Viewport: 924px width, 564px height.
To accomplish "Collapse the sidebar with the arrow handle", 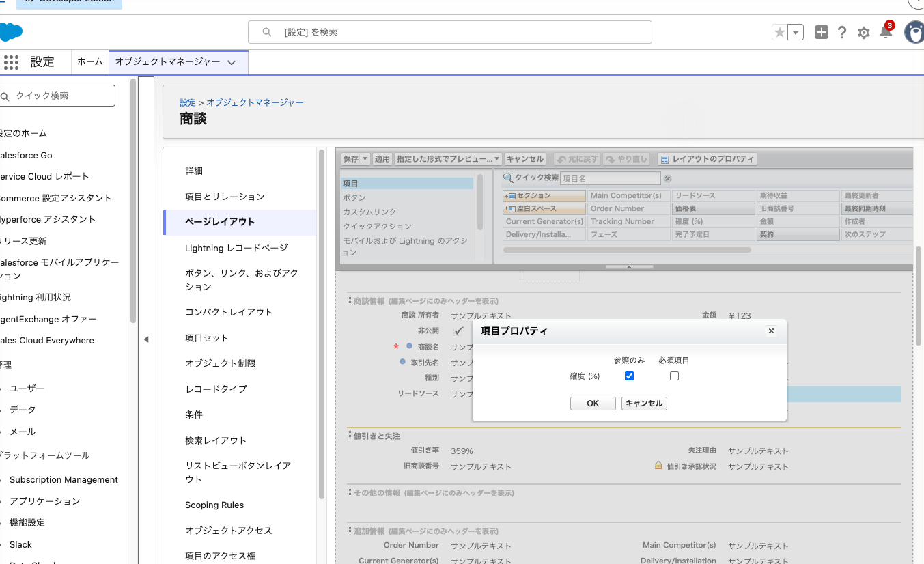I will (x=145, y=339).
